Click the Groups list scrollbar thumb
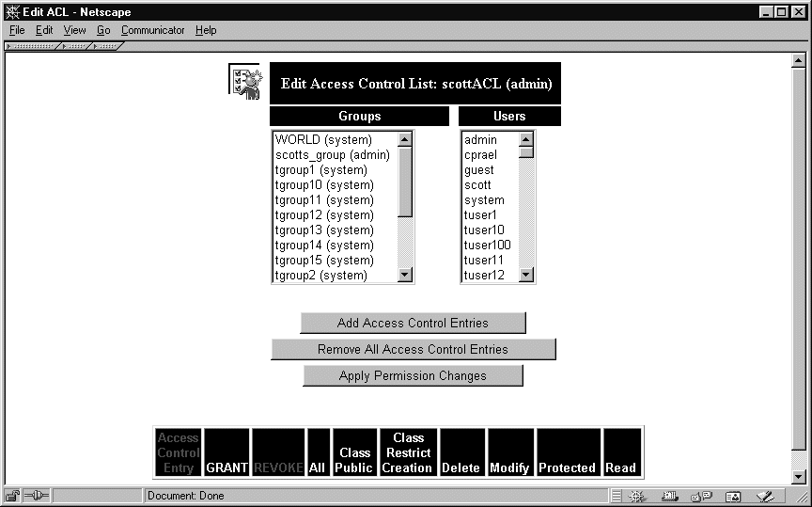 (x=405, y=182)
